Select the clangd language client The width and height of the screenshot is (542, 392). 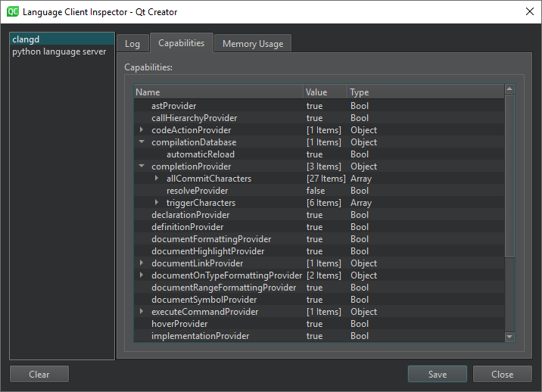point(26,39)
